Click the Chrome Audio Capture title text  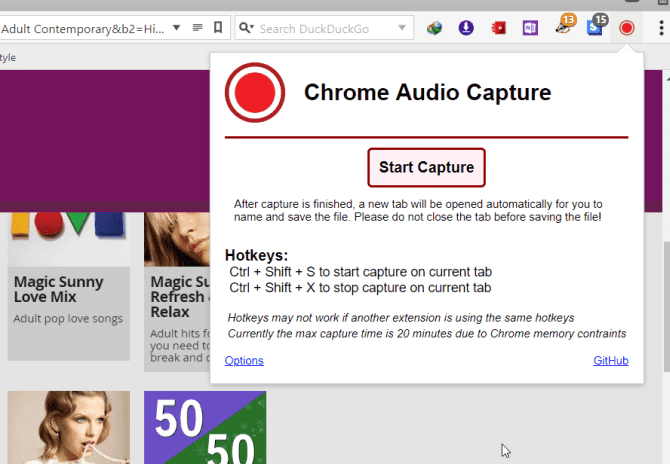point(428,92)
